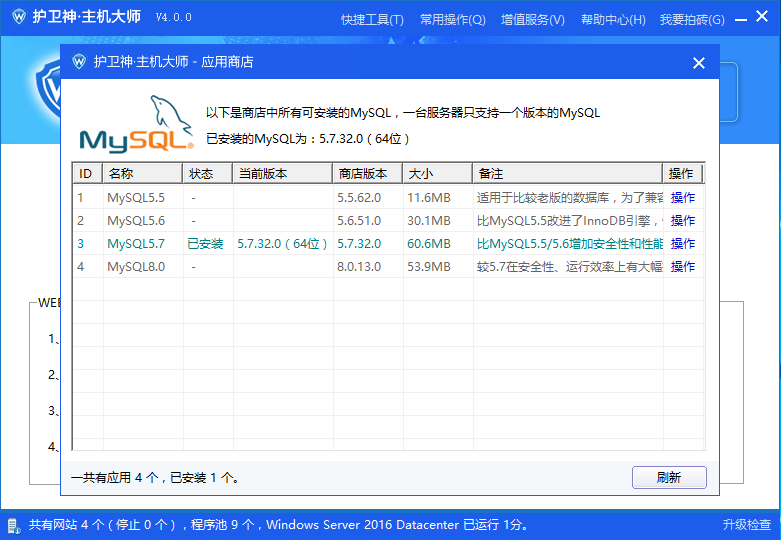Click store version 5.6.51.0

pos(359,221)
